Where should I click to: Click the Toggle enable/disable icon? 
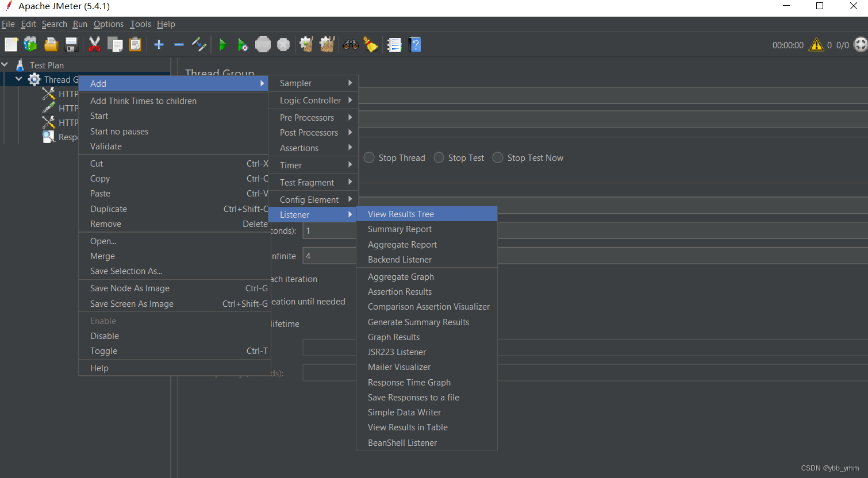click(199, 44)
